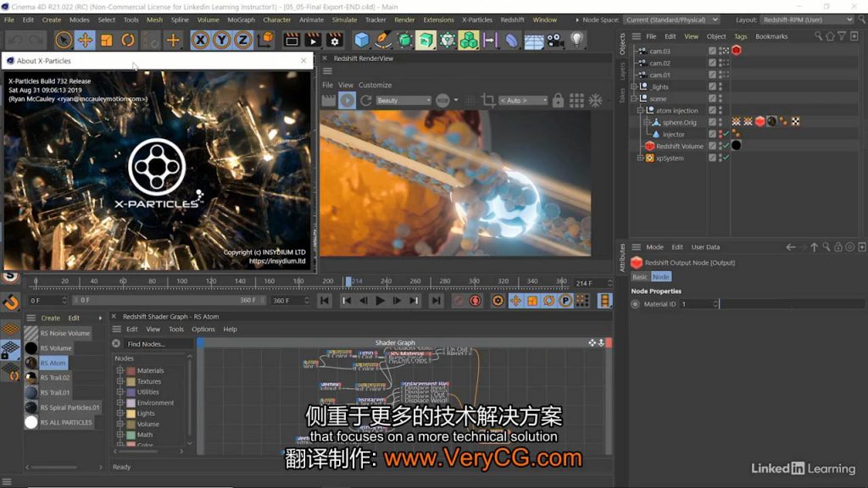Viewport: 868px width, 488px height.
Task: Click Find Nodes search field
Action: [x=158, y=344]
